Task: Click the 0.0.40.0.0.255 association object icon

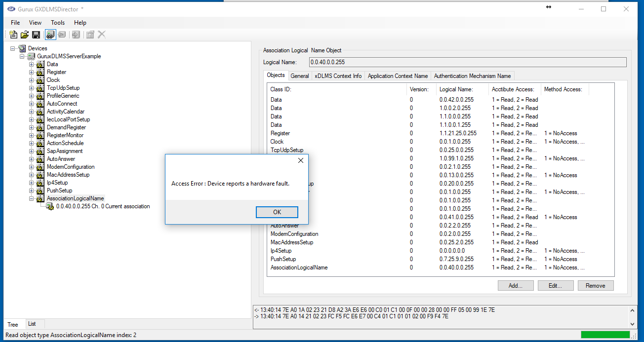Action: coord(50,206)
